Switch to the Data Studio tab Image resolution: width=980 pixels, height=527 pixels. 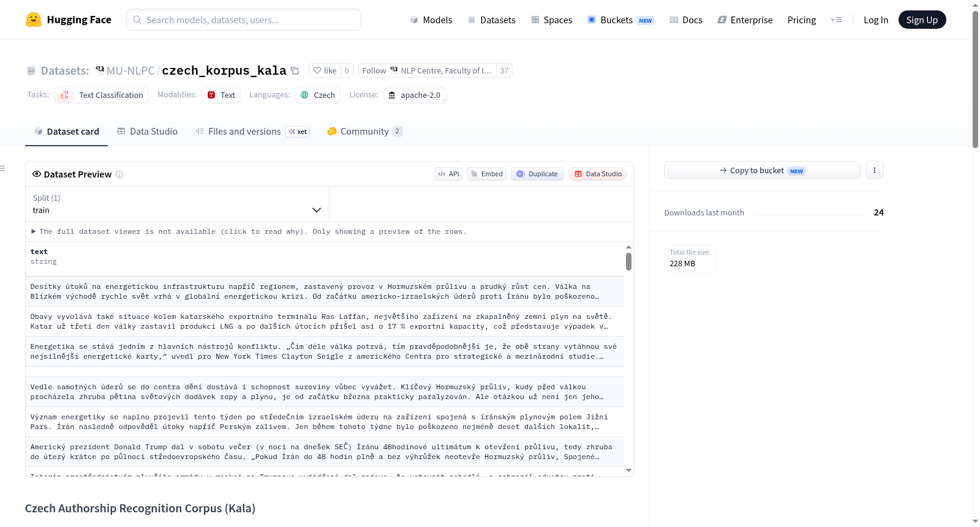148,131
